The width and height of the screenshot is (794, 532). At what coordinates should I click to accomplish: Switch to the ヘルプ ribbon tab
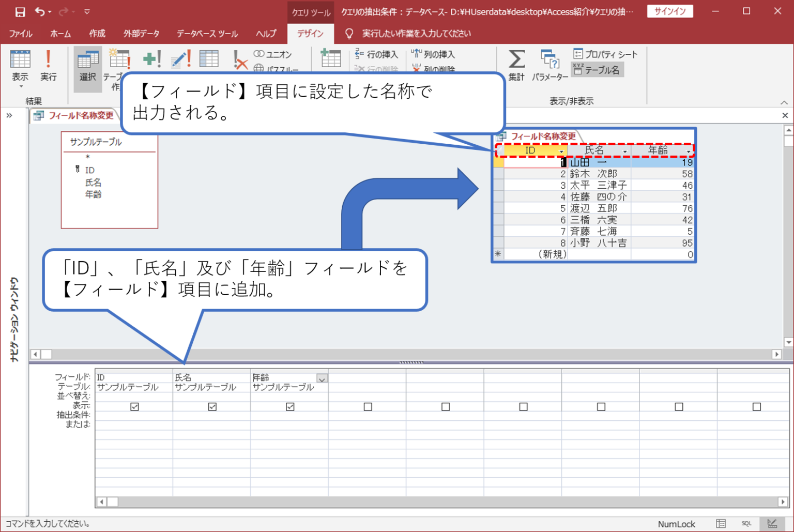[x=266, y=34]
